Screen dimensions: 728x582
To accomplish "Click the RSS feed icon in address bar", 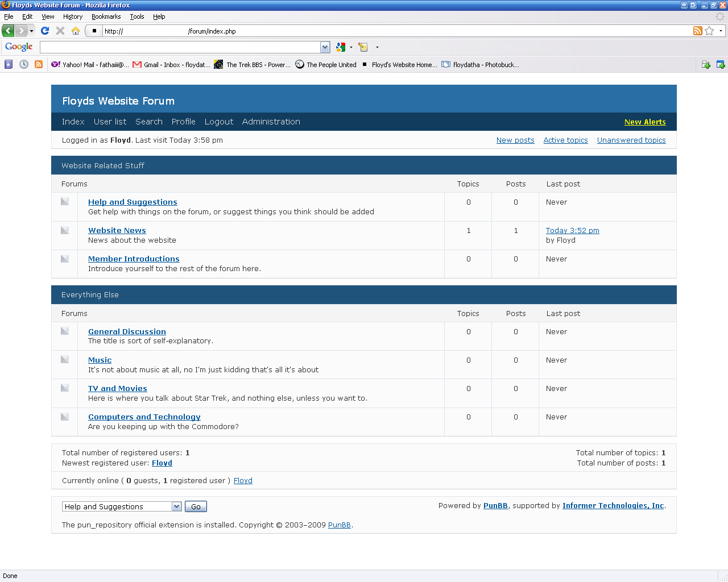I will coord(697,31).
